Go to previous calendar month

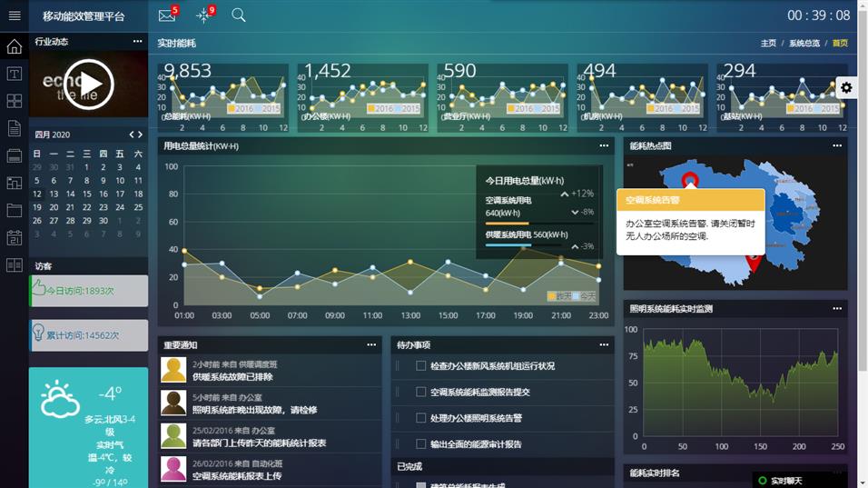(x=132, y=134)
